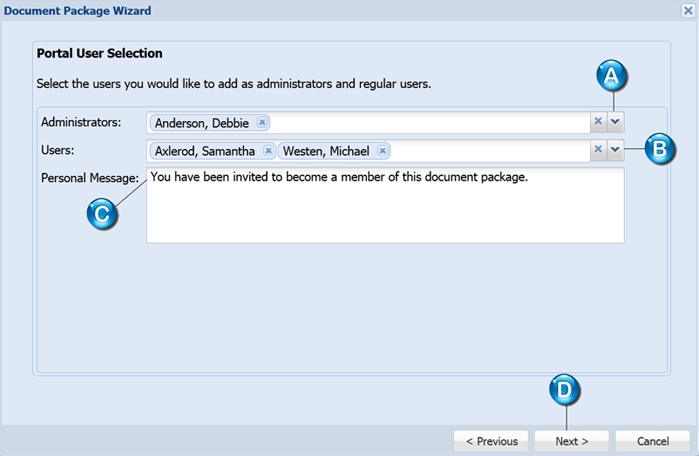Cancel the Document Package Wizard
Image resolution: width=699 pixels, height=456 pixels.
point(653,441)
